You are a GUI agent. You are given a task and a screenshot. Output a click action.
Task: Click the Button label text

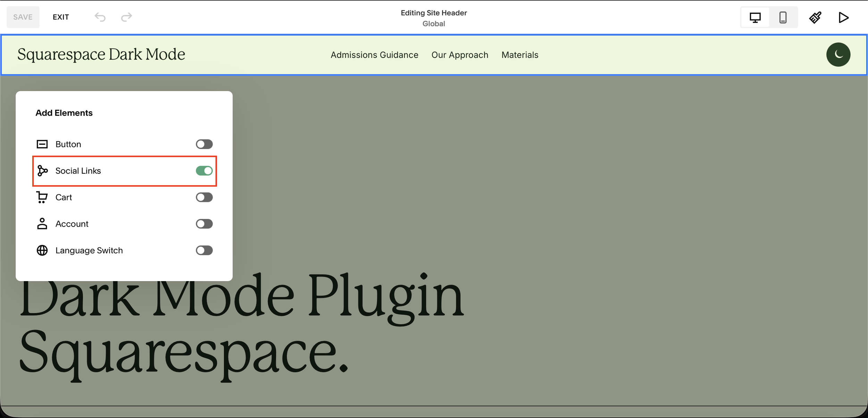[68, 144]
